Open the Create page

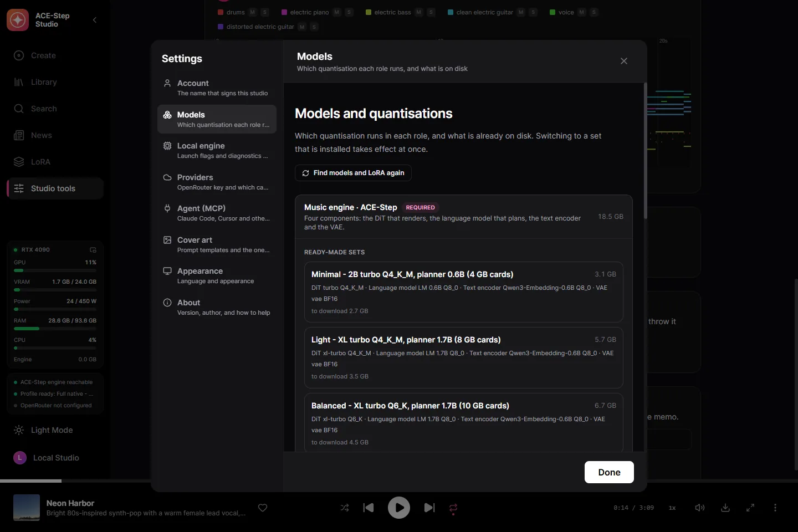tap(55, 55)
